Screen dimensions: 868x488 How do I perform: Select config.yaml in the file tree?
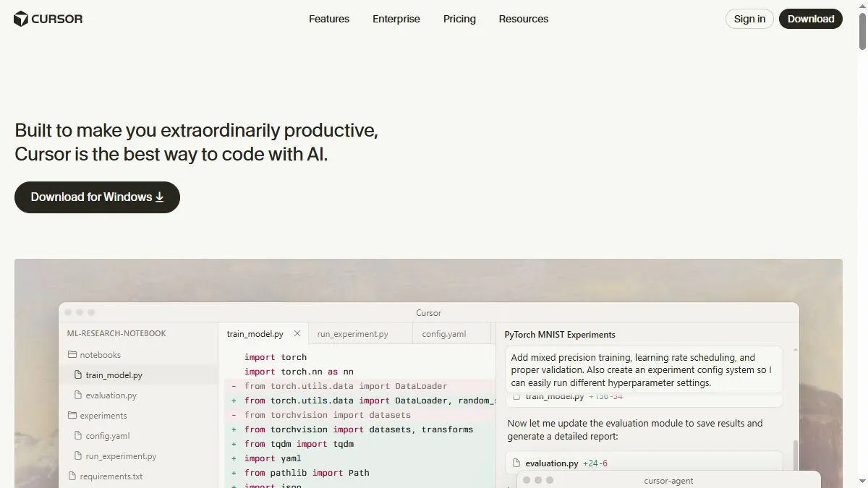click(x=138, y=436)
